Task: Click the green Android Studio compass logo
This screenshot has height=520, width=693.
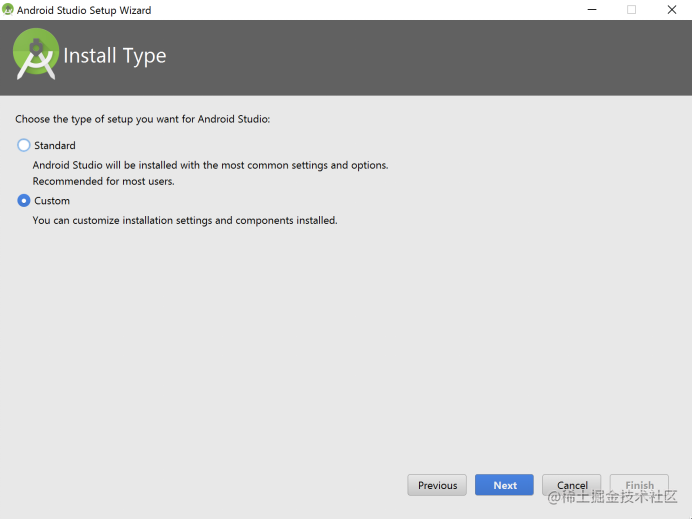Action: 36,54
